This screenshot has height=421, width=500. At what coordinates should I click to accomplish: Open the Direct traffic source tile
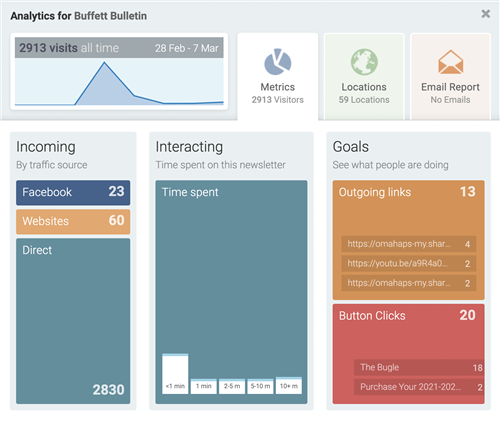coord(73,321)
